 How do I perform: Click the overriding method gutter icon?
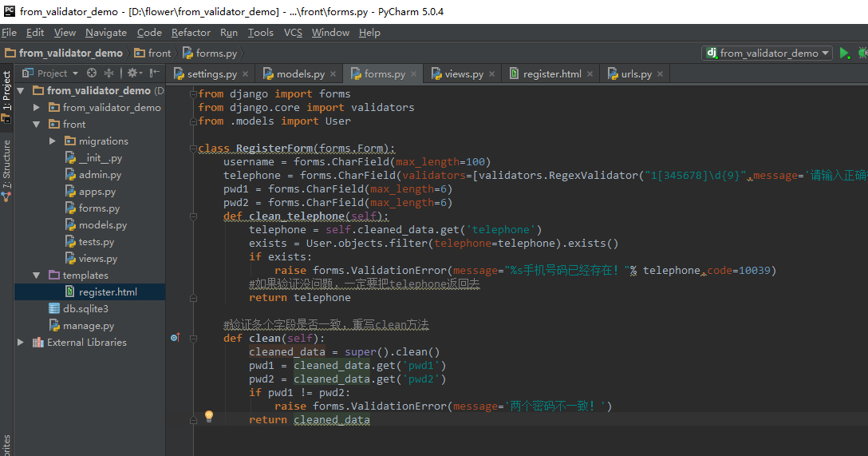175,338
